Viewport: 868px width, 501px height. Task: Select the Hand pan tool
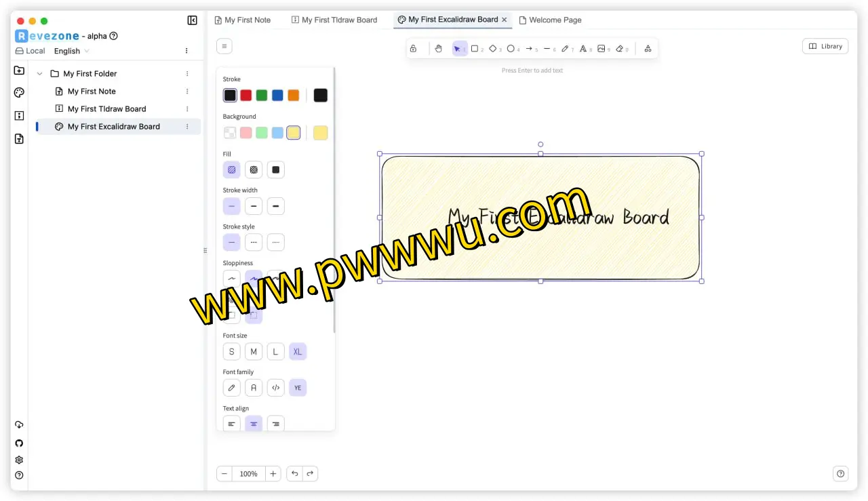coord(438,48)
